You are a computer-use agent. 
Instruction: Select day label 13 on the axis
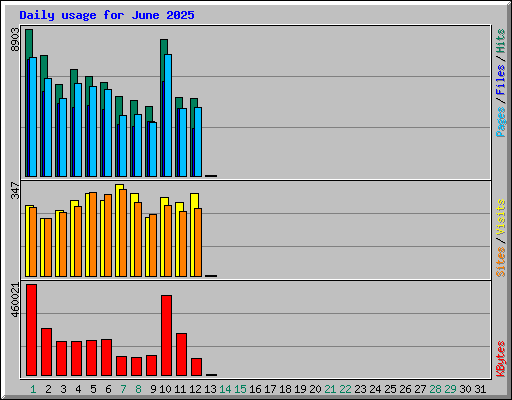[210, 389]
